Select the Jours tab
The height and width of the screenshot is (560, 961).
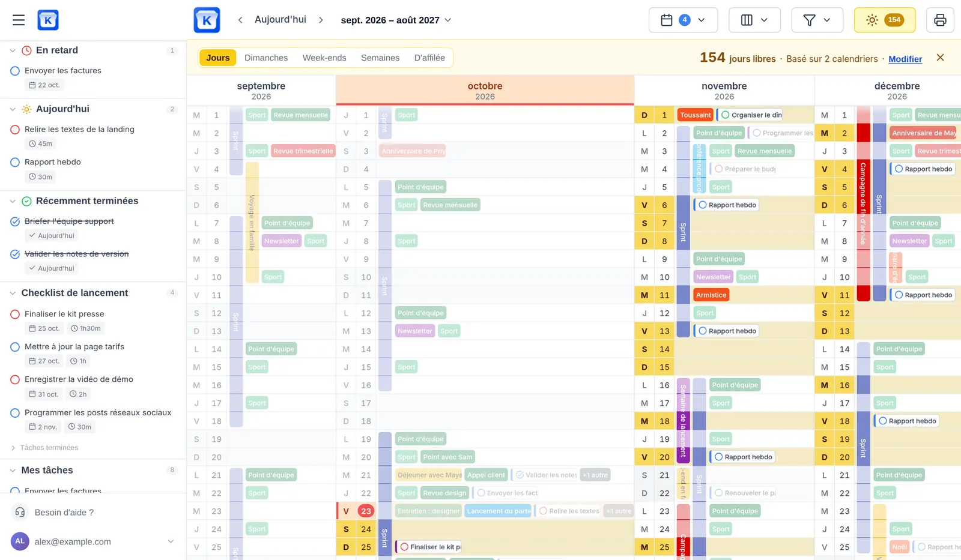(218, 58)
